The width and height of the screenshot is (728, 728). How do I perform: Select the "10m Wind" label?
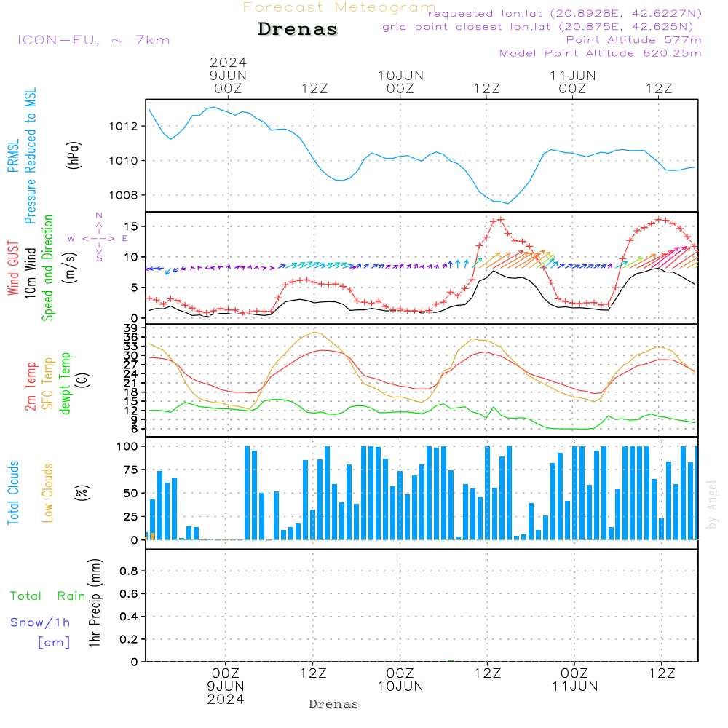(30, 273)
